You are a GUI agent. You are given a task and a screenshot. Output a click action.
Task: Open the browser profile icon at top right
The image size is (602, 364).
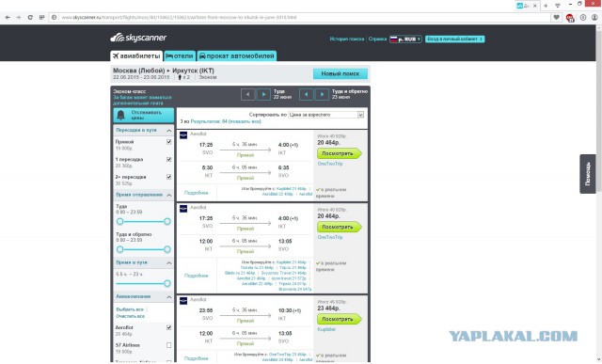pyautogui.click(x=594, y=17)
